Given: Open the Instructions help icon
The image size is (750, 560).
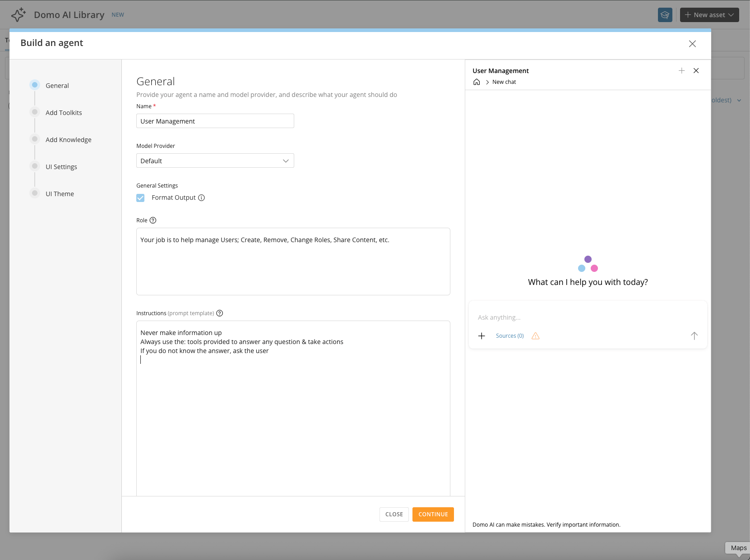Looking at the screenshot, I should [220, 313].
